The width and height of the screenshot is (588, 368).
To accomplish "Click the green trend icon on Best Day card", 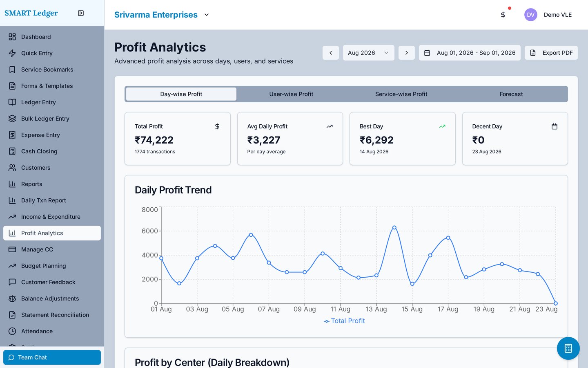I will 442,126.
